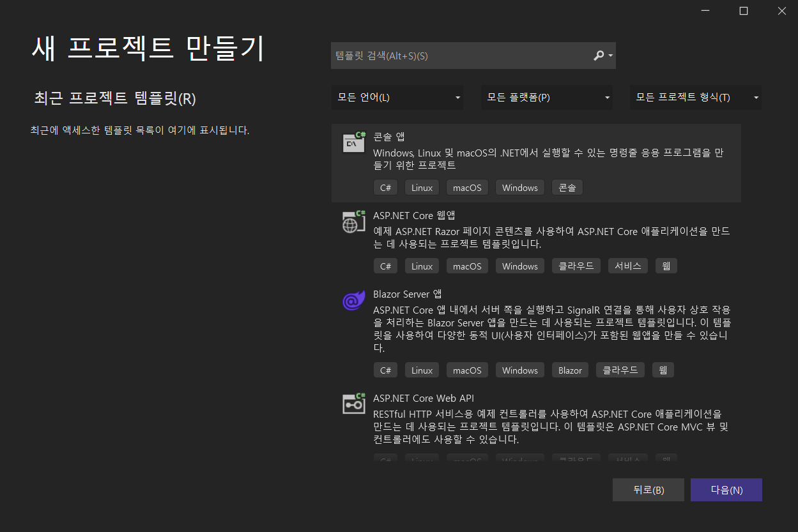This screenshot has height=532, width=798.
Task: Click the C# tag under Blazor Server 앱
Action: point(386,370)
